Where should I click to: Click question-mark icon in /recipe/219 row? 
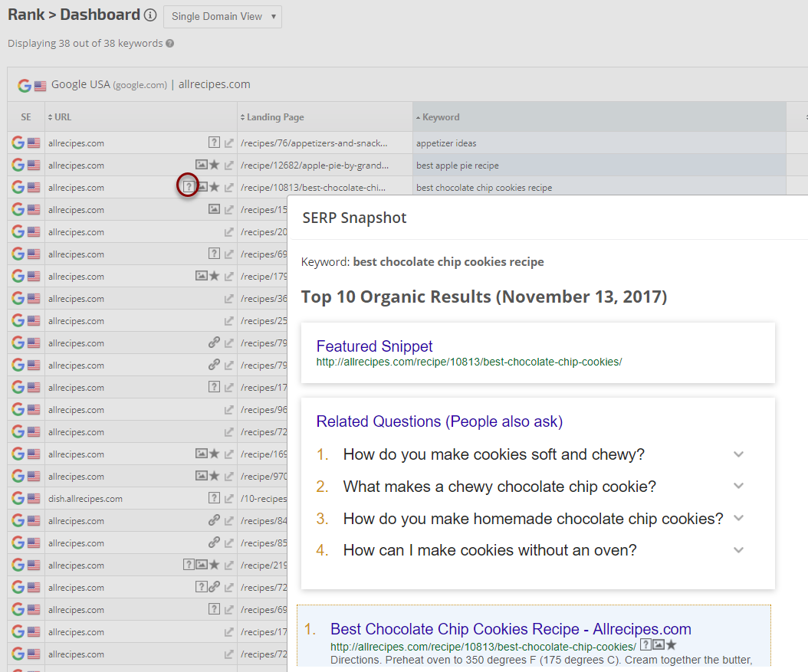tap(189, 565)
